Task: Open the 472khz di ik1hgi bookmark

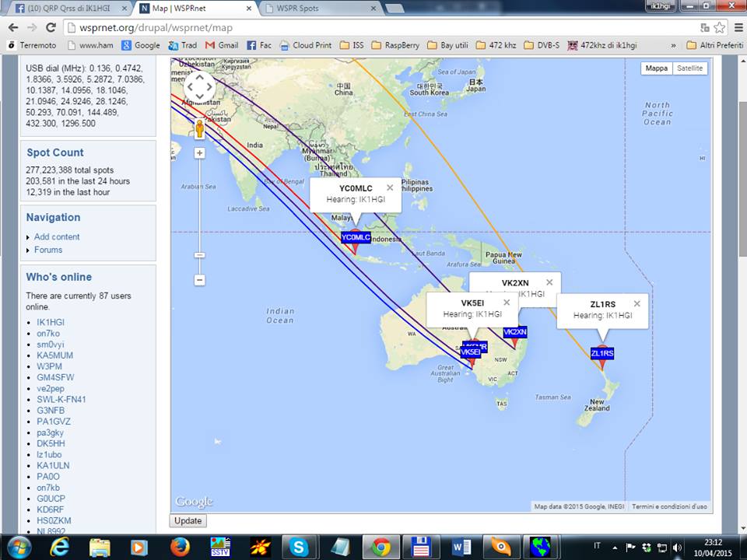Action: 602,45
